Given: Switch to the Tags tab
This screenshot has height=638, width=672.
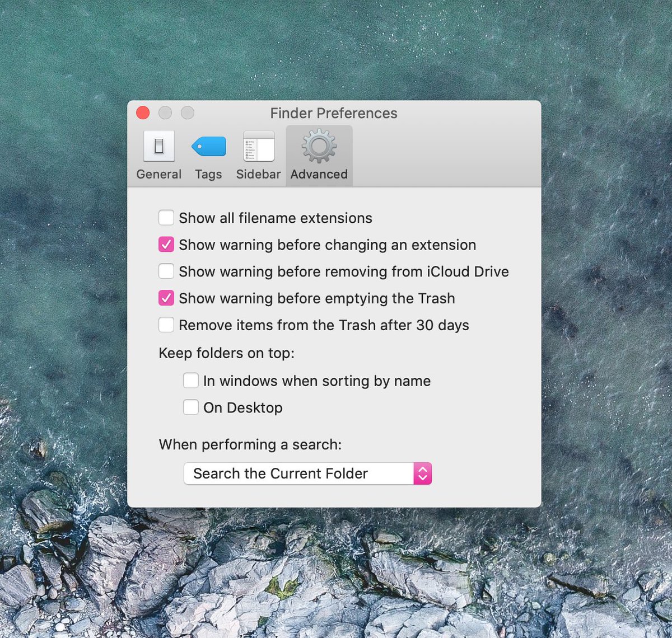Looking at the screenshot, I should [208, 156].
